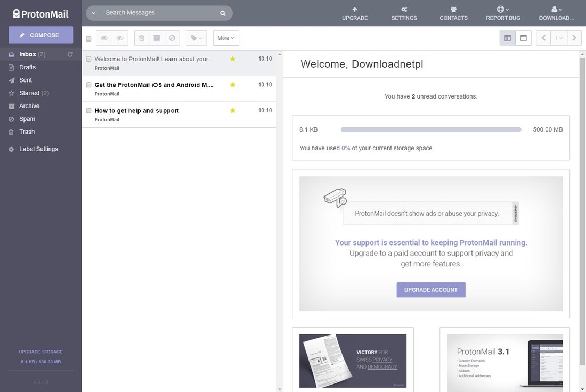
Task: Go to previous page arrow
Action: (543, 38)
